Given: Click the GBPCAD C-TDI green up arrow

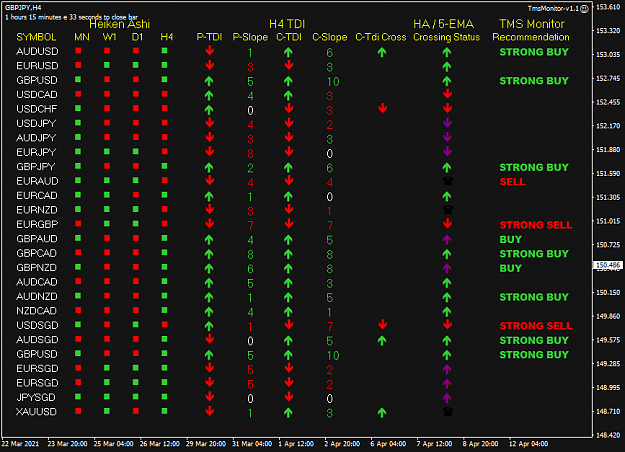Looking at the screenshot, I should coord(288,254).
